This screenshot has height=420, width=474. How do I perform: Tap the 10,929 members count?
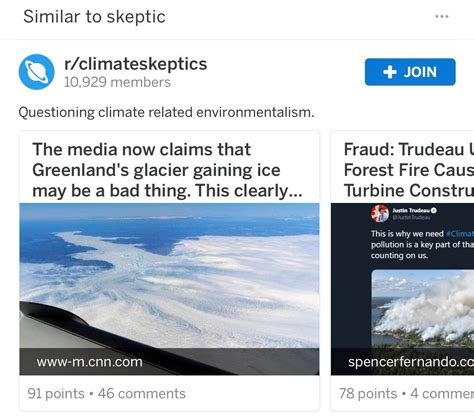coord(117,82)
